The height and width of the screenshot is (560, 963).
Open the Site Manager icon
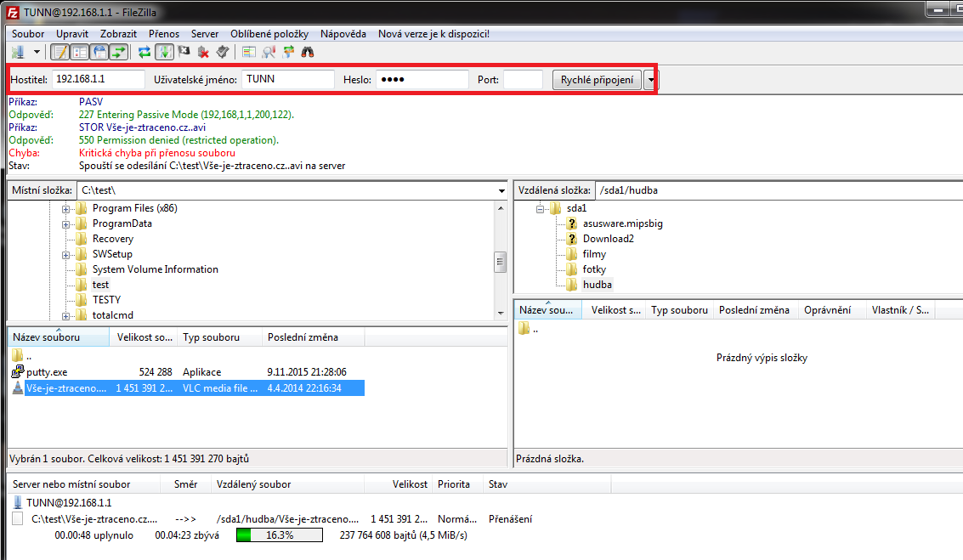[x=18, y=53]
